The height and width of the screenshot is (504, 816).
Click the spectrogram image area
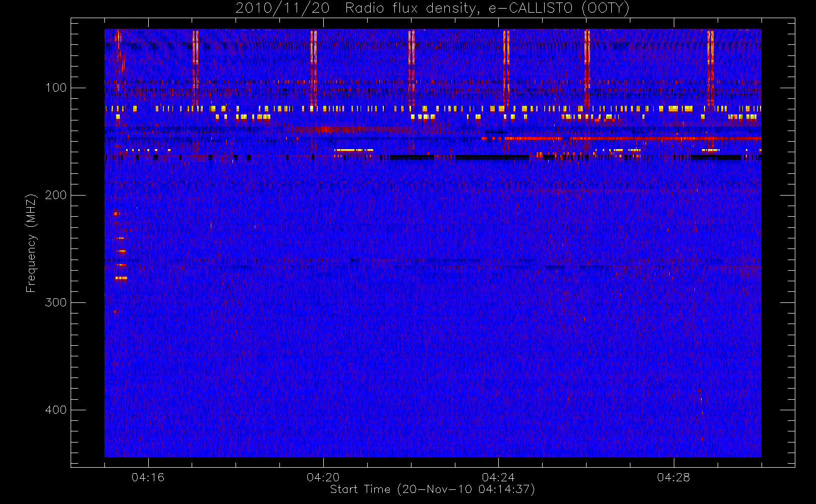click(433, 243)
